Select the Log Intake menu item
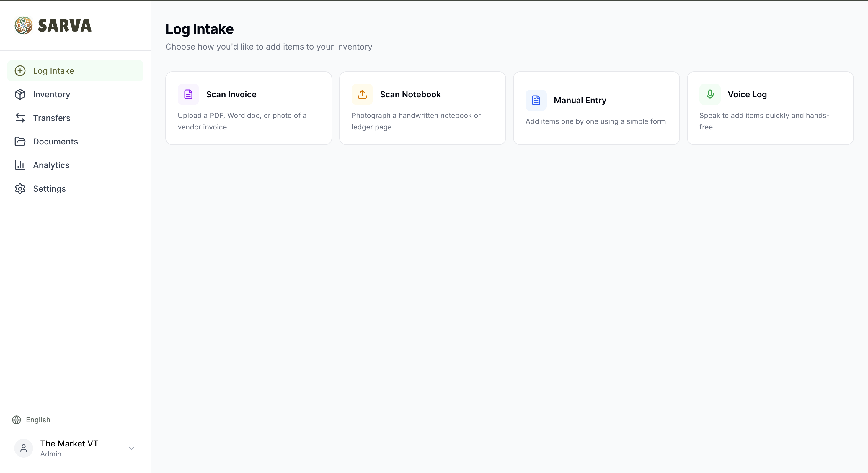Viewport: 868px width, 473px height. point(53,71)
